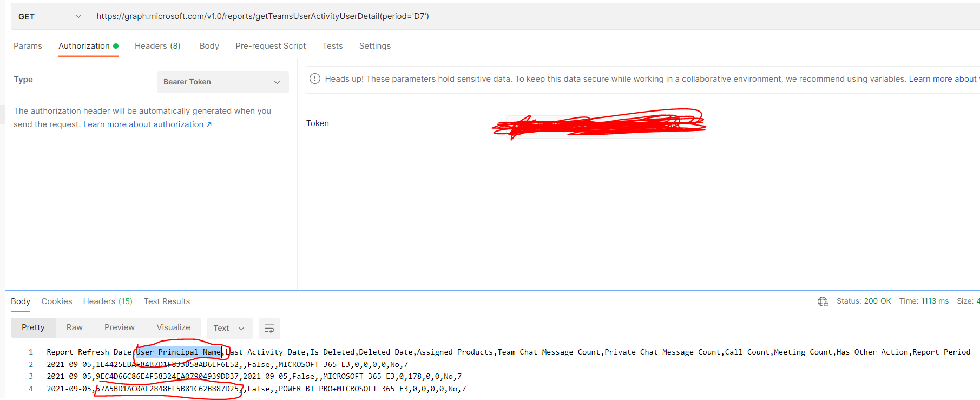Image resolution: width=980 pixels, height=400 pixels.
Task: Click the Last Activity Date column header
Action: [x=266, y=352]
